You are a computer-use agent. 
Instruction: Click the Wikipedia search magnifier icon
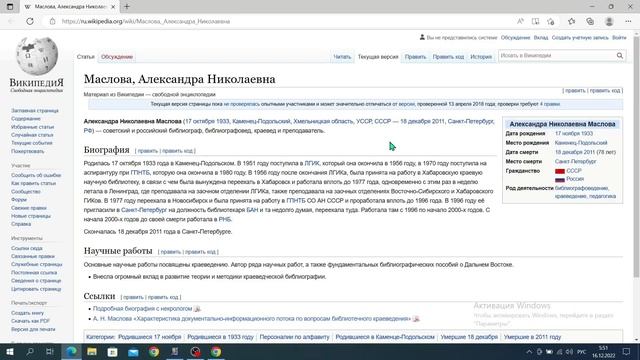tap(620, 56)
